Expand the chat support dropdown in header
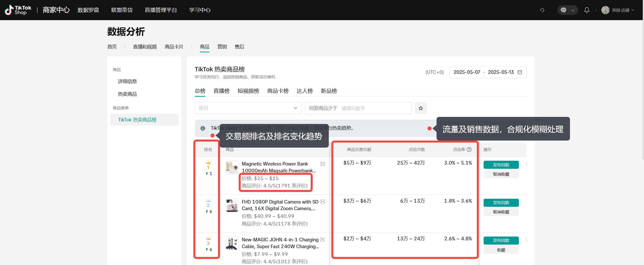Screen dimensions: 644x265 pyautogui.click(x=573, y=10)
